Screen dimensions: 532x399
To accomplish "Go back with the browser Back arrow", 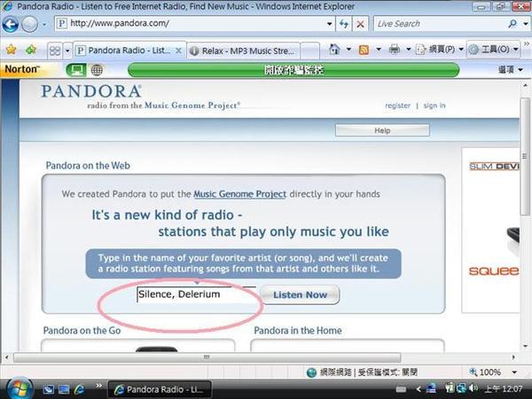I will [x=10, y=24].
